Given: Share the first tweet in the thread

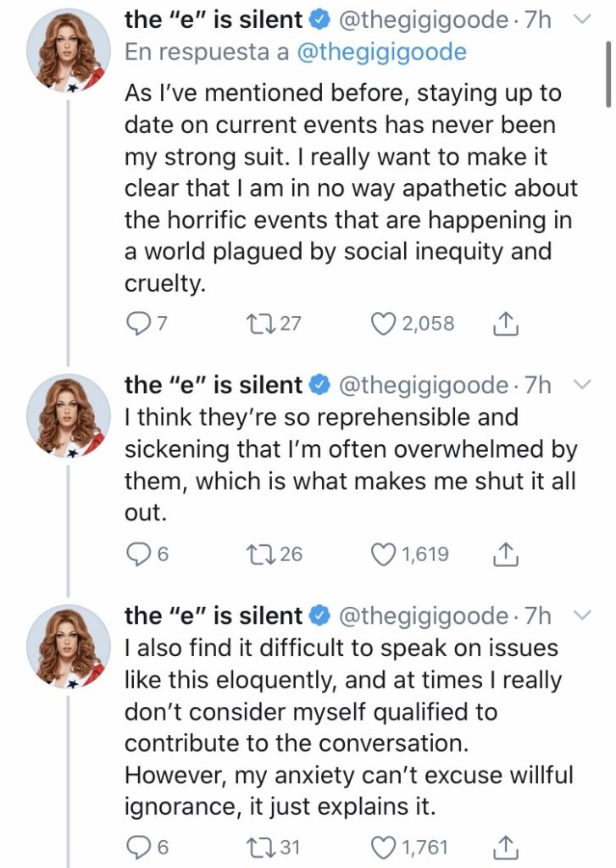Looking at the screenshot, I should click(x=505, y=323).
